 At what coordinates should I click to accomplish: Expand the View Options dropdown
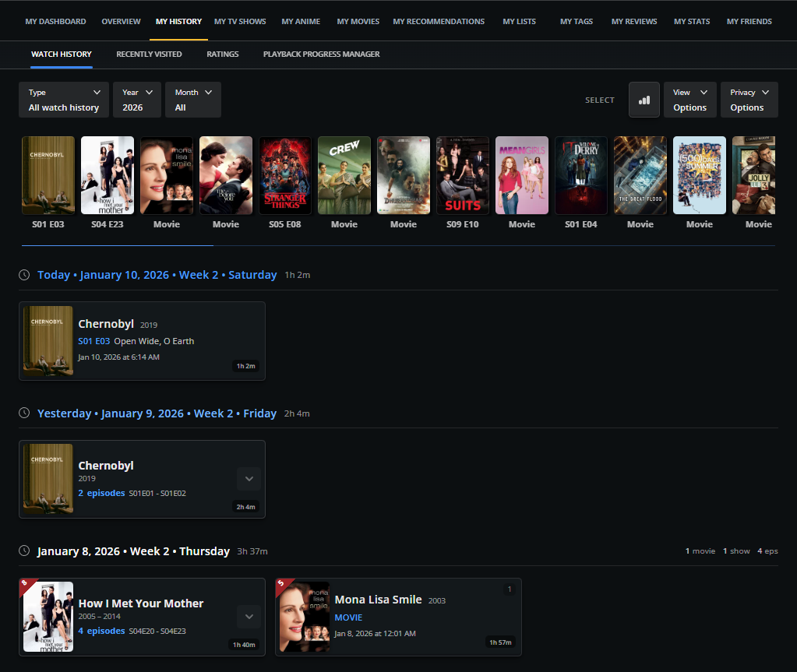[690, 100]
